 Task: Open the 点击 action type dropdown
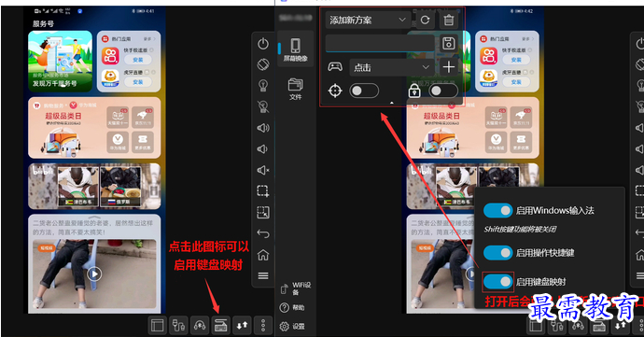point(391,67)
